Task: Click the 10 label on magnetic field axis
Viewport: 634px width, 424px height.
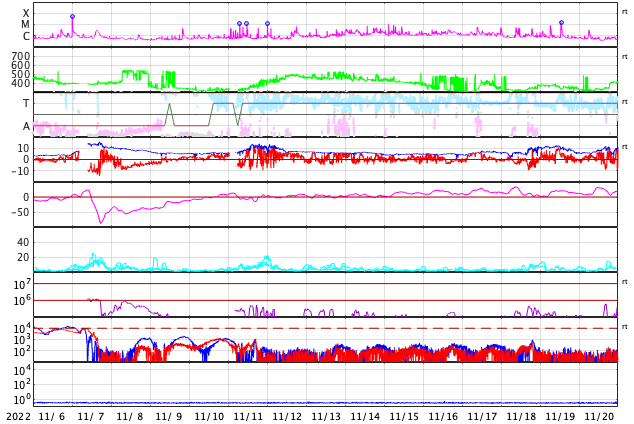Action: tap(23, 148)
